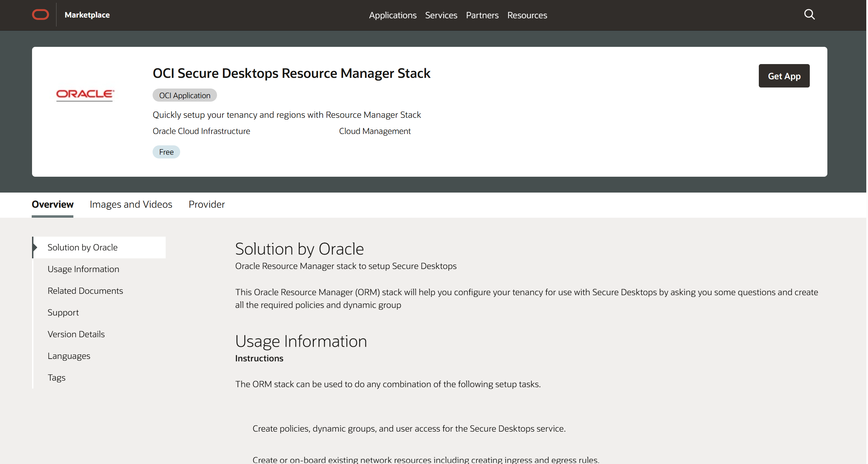
Task: Open the Tags section in the sidebar
Action: (x=57, y=378)
